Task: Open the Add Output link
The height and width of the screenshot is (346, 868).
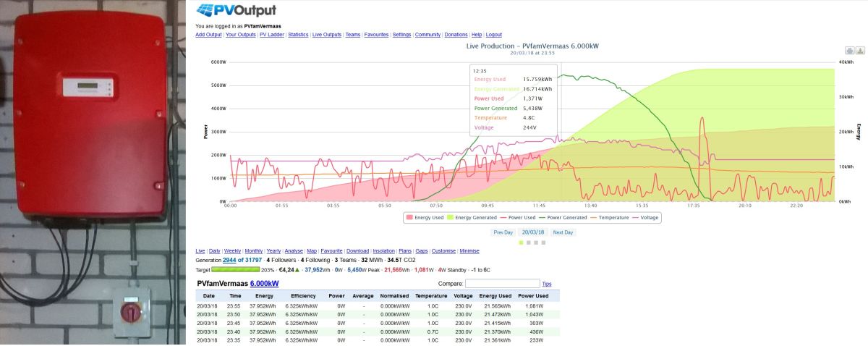Action: pos(208,35)
